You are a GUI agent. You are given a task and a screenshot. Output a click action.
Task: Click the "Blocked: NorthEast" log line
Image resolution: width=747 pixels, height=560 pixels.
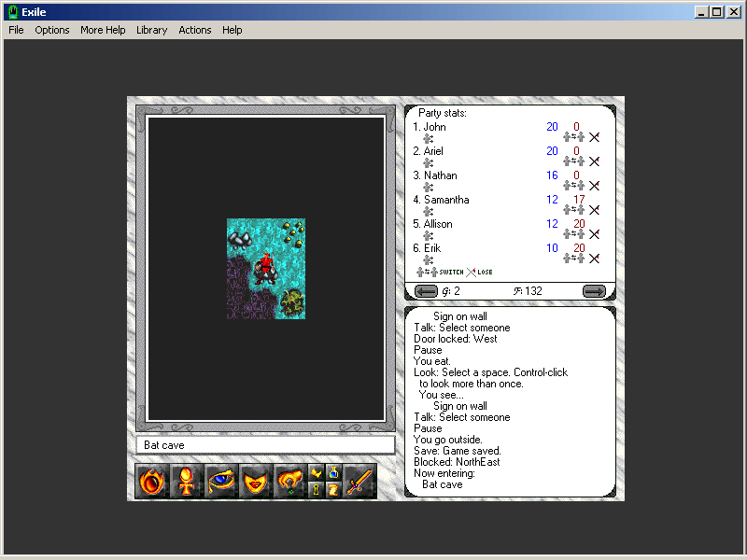point(457,462)
